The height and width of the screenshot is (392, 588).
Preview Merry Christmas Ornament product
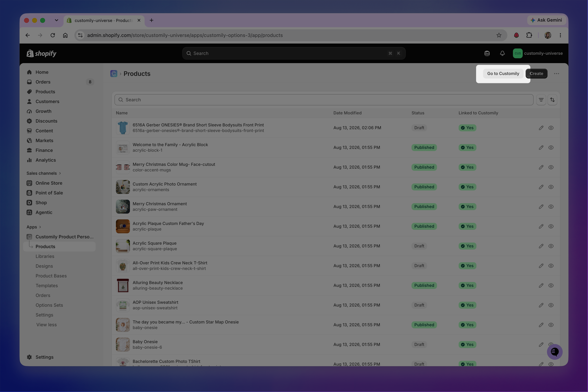coord(551,207)
